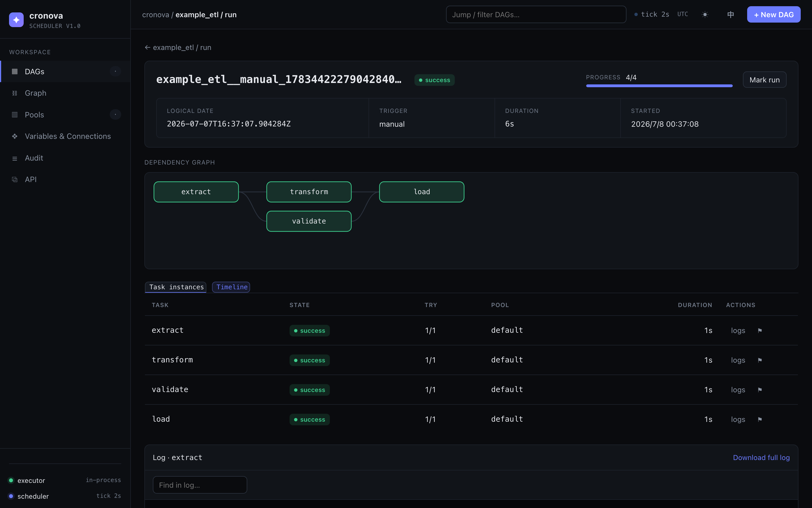Go to Pools in the sidebar

pos(65,115)
